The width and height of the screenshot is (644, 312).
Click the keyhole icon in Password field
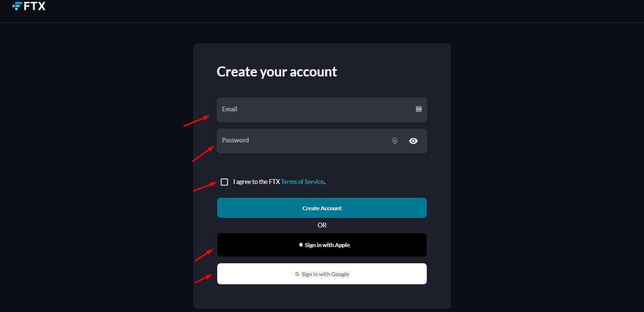[395, 141]
